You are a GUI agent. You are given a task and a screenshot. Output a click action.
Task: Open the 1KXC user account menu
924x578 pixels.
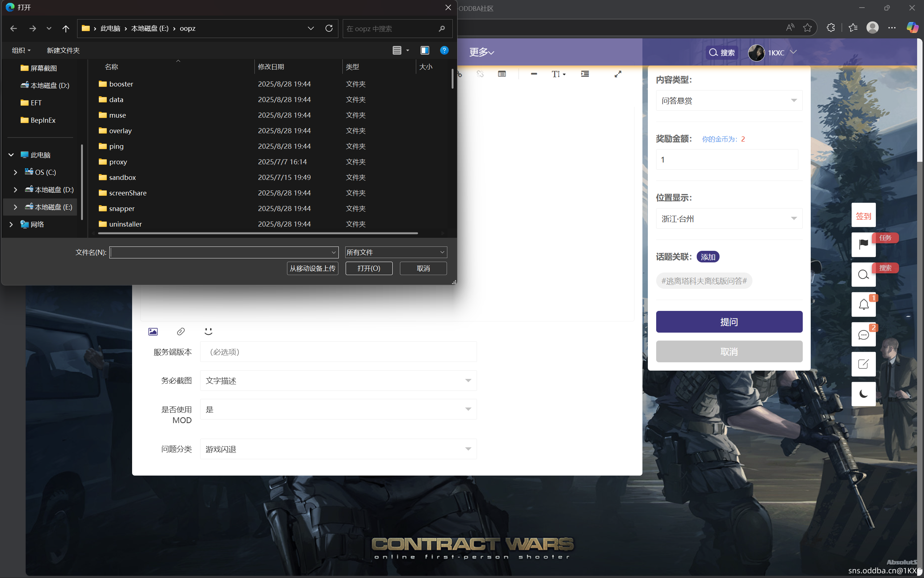coord(772,53)
